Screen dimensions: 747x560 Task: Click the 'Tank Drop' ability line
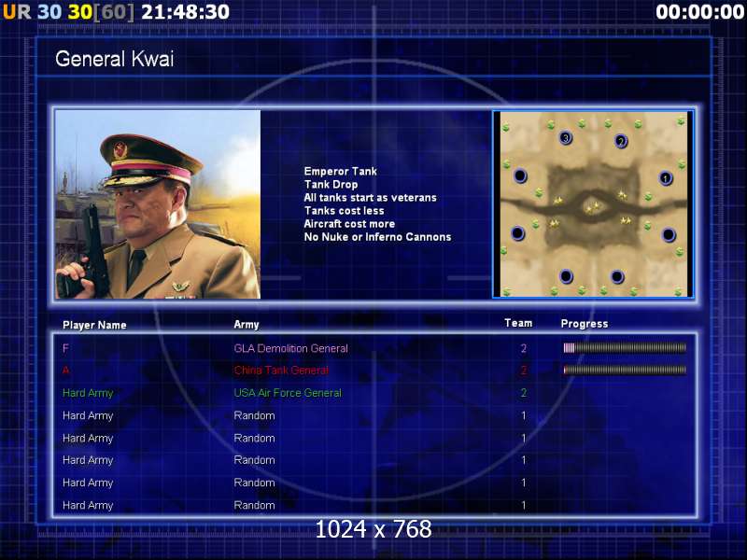tap(331, 184)
